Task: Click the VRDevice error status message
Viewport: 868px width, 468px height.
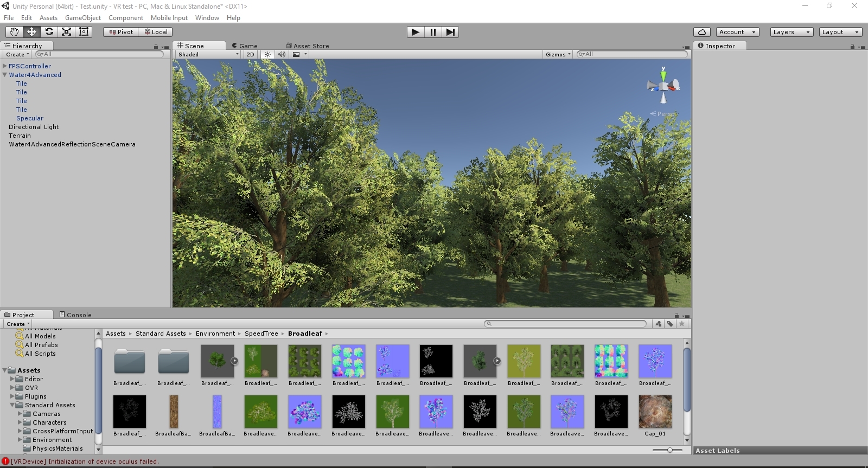Action: click(x=85, y=461)
